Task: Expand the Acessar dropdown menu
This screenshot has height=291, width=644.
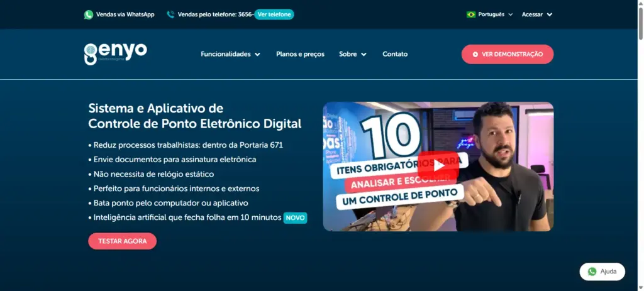Action: click(537, 14)
